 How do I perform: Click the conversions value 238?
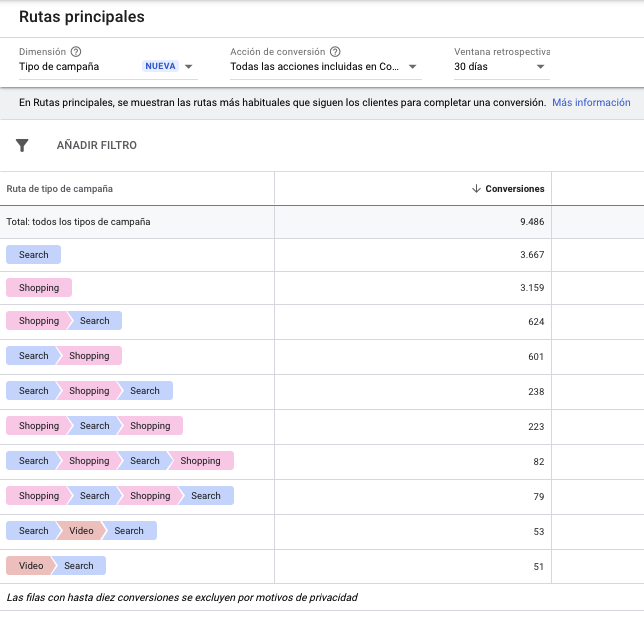[536, 392]
